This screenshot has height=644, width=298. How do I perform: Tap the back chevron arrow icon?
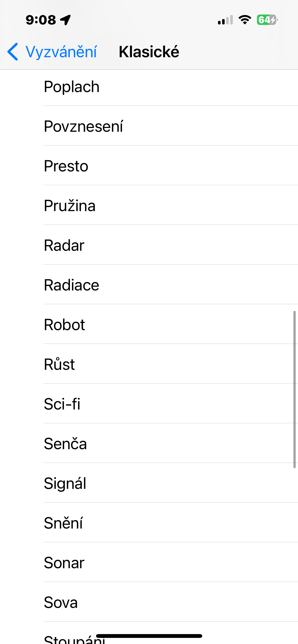click(13, 52)
